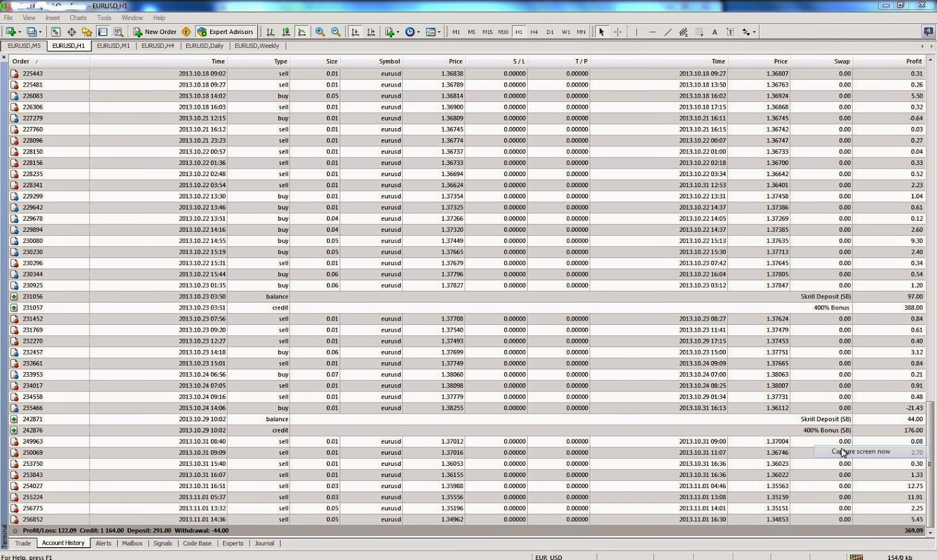Viewport: 937px width, 560px height.
Task: Open the Insert menu
Action: tap(53, 18)
